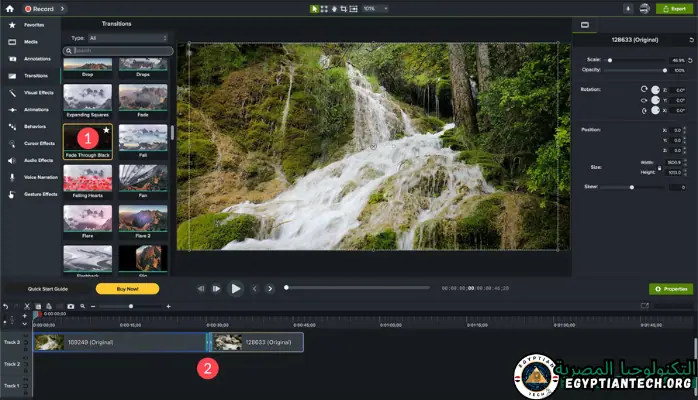Viewport: 698px width, 400px height.
Task: Switch to the Transitions tab
Action: pos(30,76)
